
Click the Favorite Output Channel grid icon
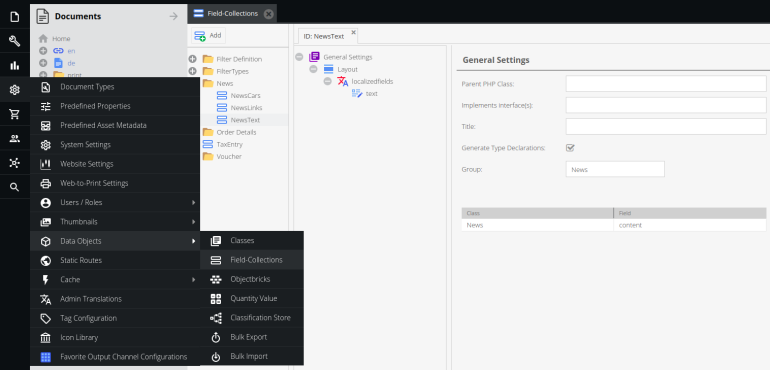click(46, 357)
